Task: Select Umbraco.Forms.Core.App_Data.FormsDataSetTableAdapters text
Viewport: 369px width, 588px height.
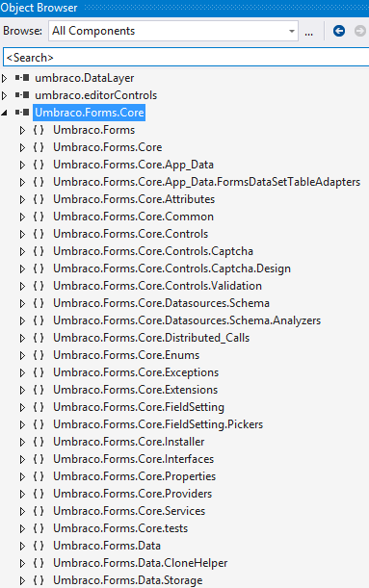Action: point(206,182)
